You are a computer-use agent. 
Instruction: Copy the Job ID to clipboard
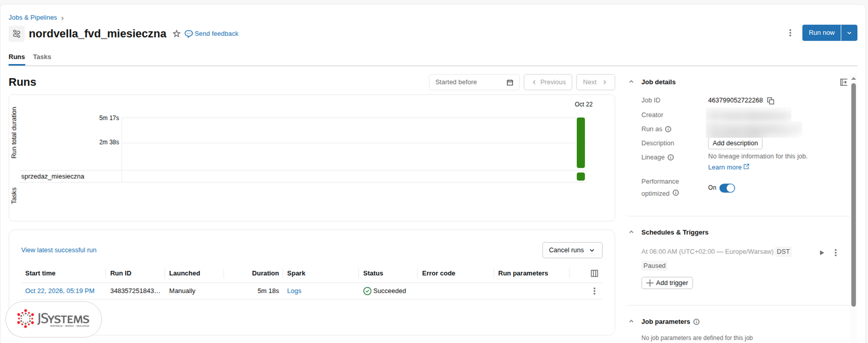tap(770, 100)
